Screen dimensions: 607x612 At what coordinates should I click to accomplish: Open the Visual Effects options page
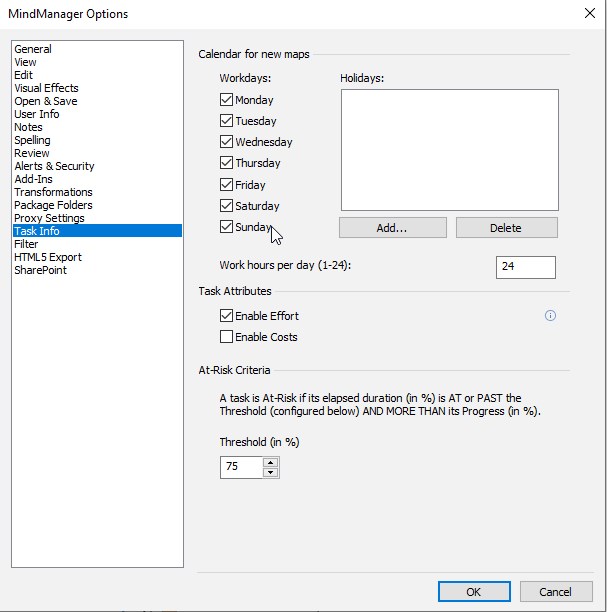click(x=46, y=88)
